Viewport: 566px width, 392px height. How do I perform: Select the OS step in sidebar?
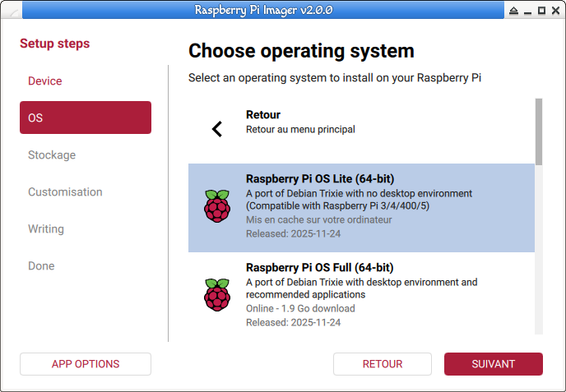tap(86, 118)
